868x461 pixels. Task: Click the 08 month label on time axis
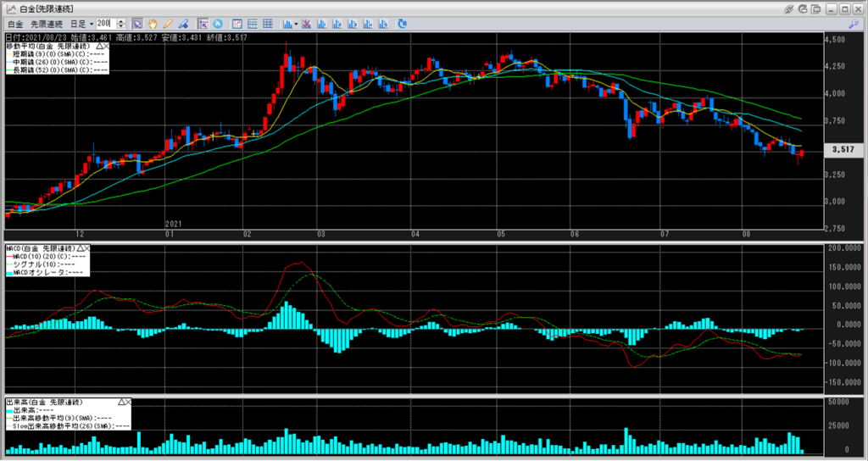(x=746, y=234)
